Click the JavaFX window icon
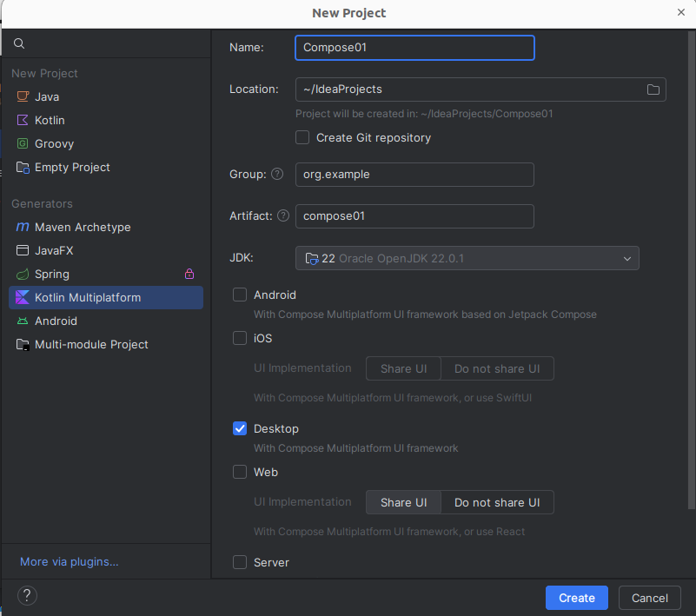The width and height of the screenshot is (696, 616). click(23, 250)
